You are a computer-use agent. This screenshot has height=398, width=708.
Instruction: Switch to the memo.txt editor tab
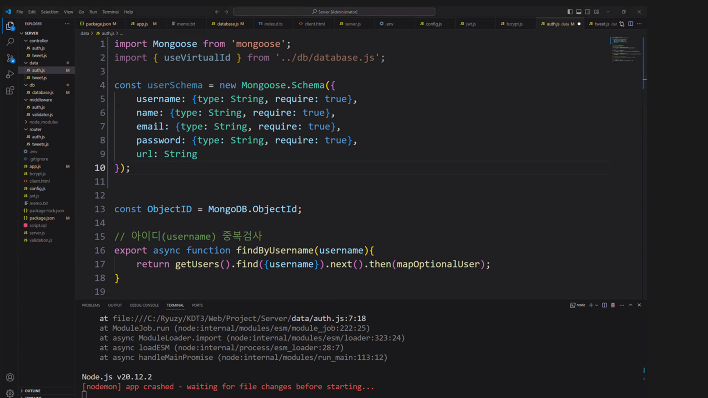coord(185,24)
